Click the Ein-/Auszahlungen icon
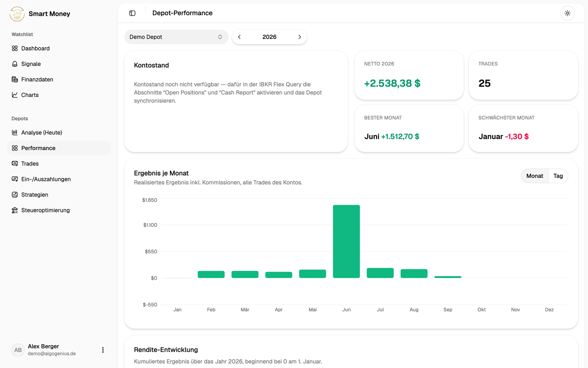The image size is (588, 368). point(15,179)
